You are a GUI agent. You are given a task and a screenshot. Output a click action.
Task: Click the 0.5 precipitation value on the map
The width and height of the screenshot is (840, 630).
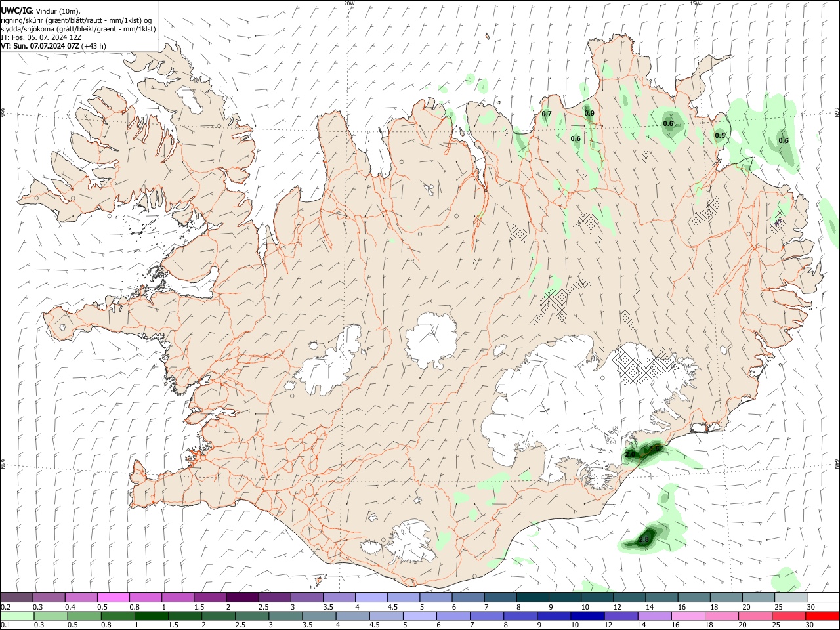pyautogui.click(x=720, y=136)
